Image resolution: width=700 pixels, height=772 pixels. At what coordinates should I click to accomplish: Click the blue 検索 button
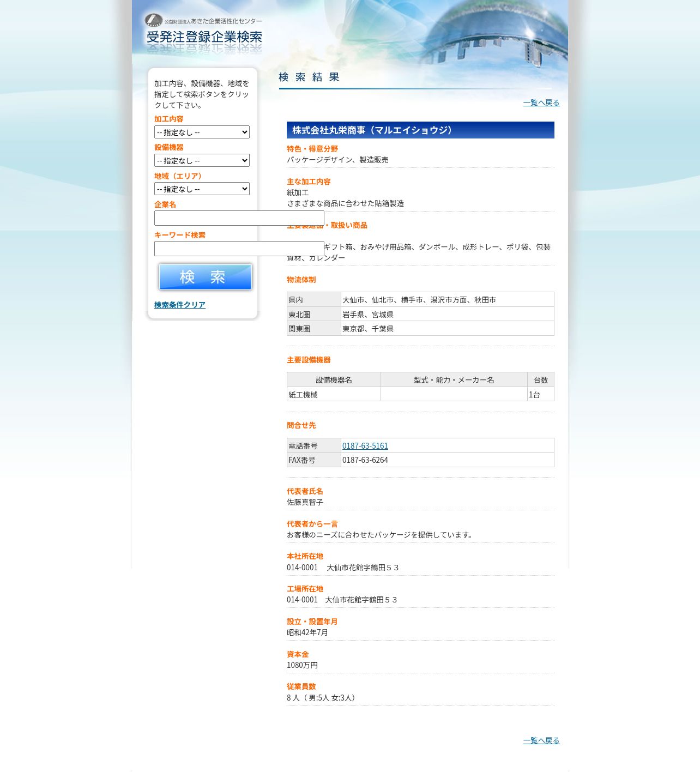coord(206,277)
